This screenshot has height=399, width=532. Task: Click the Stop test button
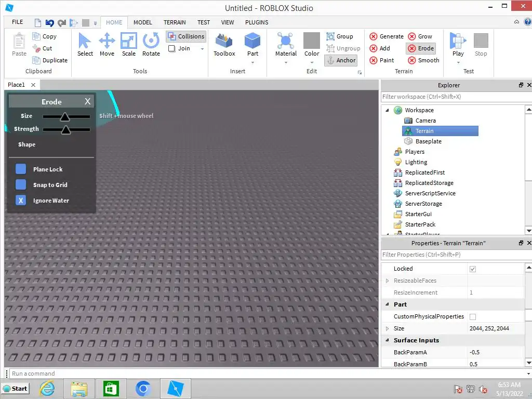point(481,45)
